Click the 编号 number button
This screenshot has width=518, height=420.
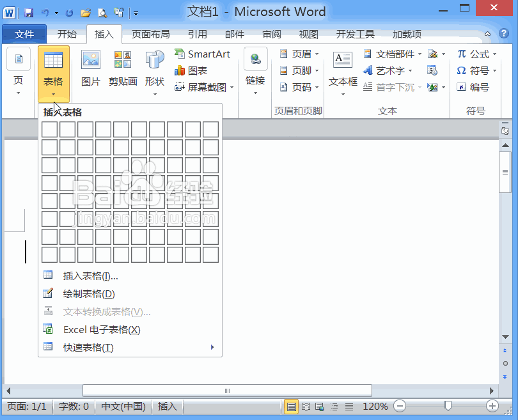473,87
